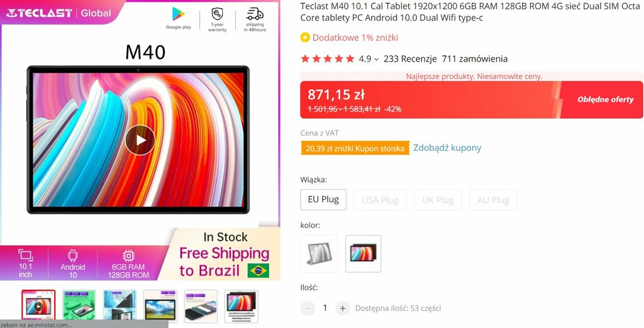Select the EU Plug option
Viewport: 644px width, 328px height.
coord(323,200)
